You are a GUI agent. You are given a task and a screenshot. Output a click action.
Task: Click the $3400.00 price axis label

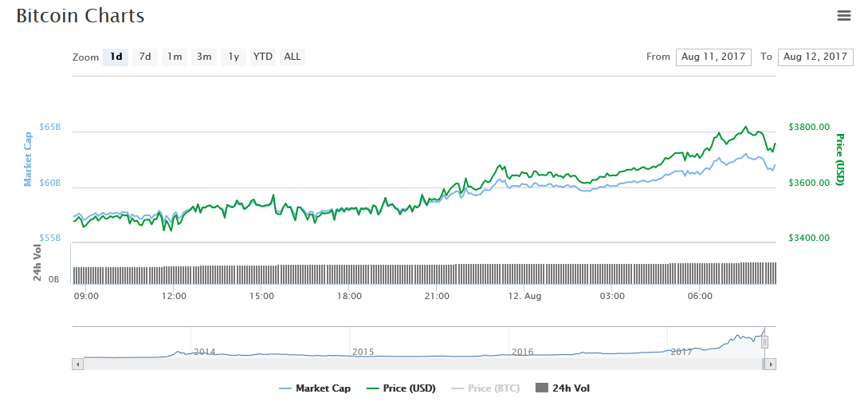(809, 238)
